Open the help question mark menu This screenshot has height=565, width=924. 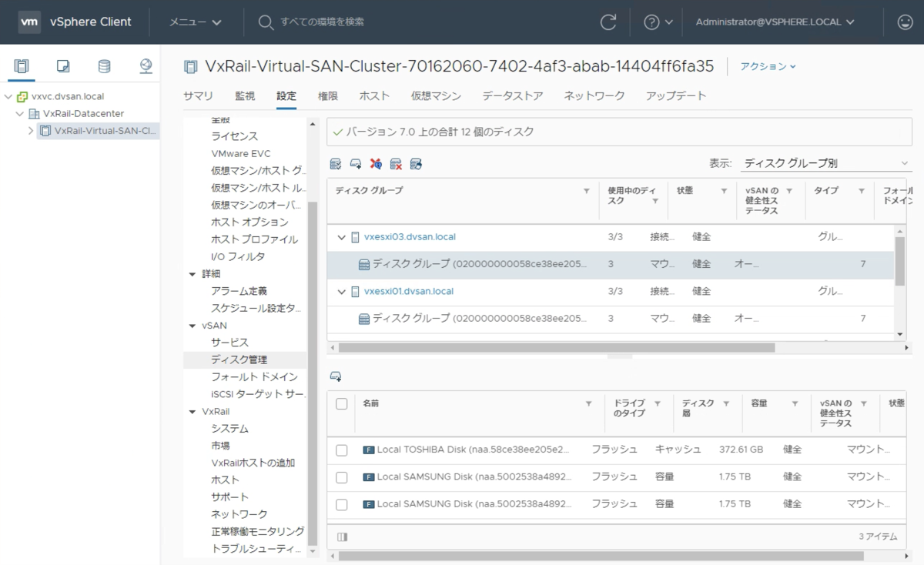[658, 22]
